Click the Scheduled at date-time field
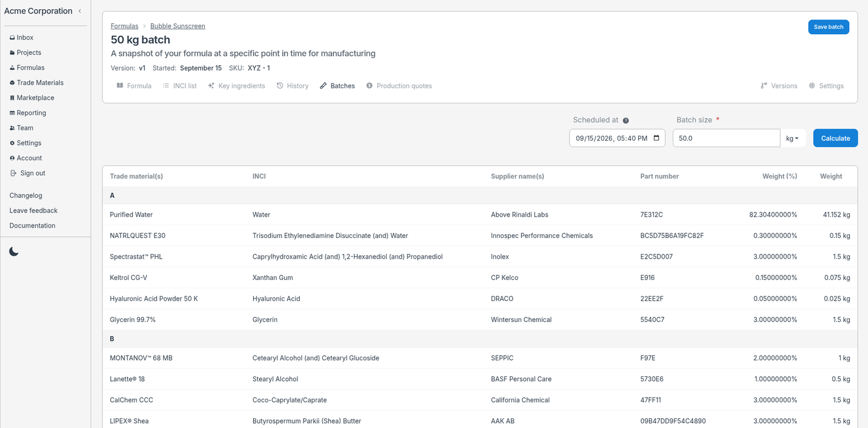This screenshot has height=428, width=868. [617, 138]
